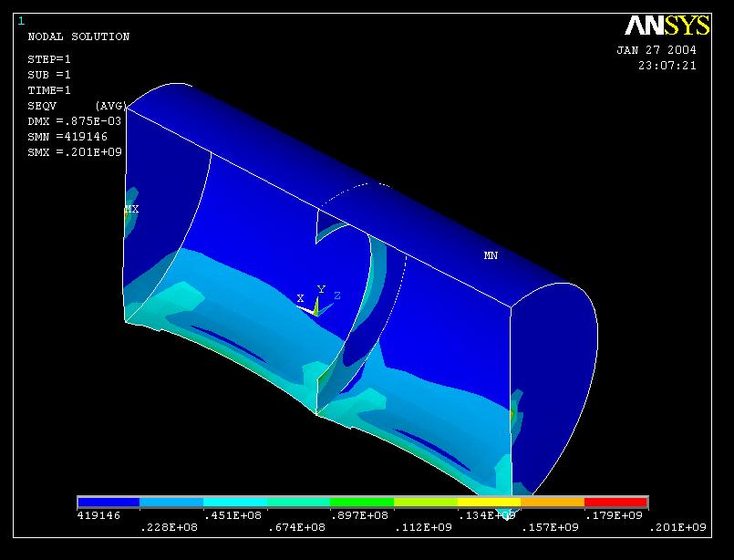734x560 pixels.
Task: Click the '(AVG)' label
Action: pos(111,106)
